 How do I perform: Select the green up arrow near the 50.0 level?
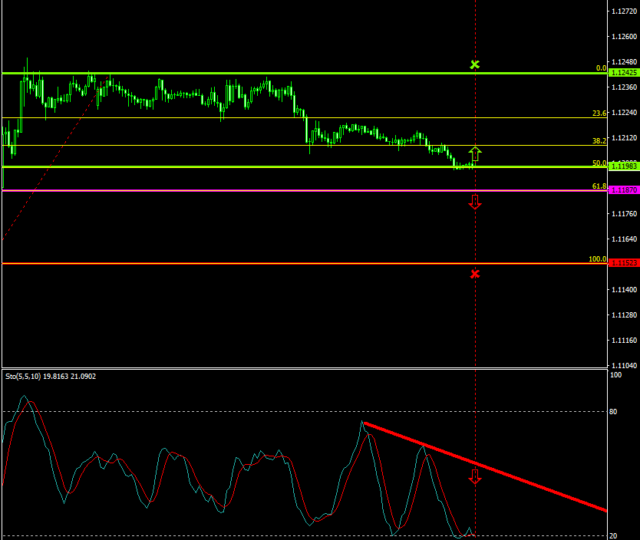tap(475, 153)
